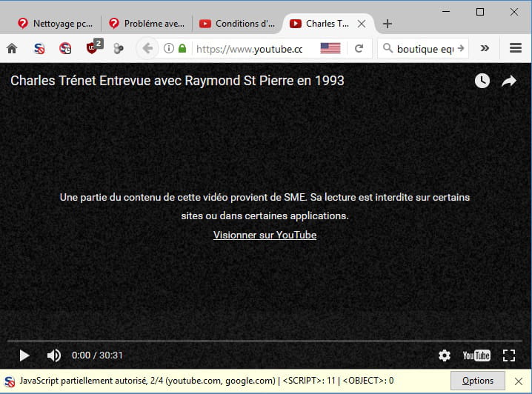
Task: Click the green padlock security icon
Action: [x=182, y=48]
